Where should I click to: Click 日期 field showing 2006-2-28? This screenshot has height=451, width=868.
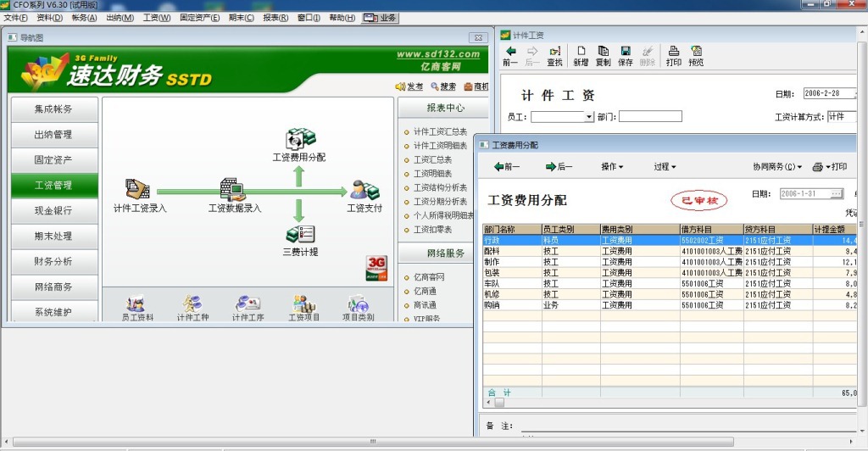click(829, 93)
